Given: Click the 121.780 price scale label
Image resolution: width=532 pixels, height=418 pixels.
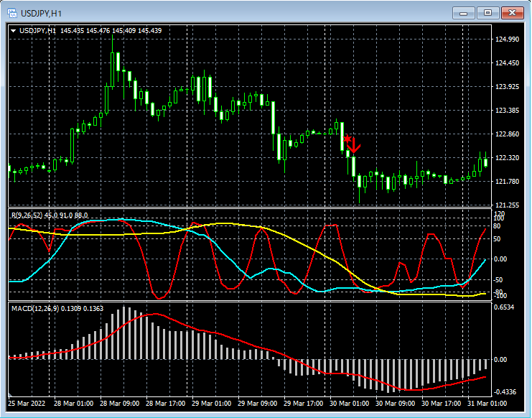Looking at the screenshot, I should [x=508, y=181].
